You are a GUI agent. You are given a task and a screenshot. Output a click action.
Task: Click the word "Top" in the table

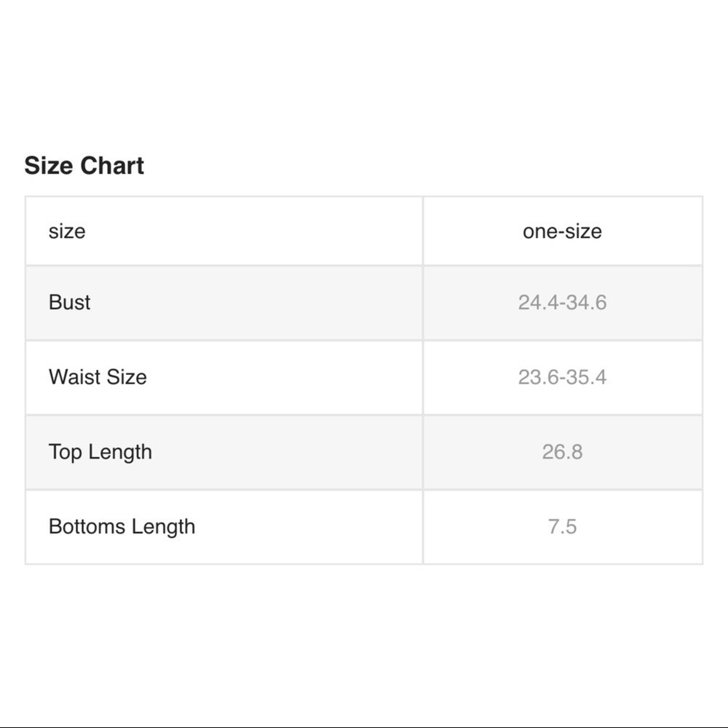pos(65,452)
